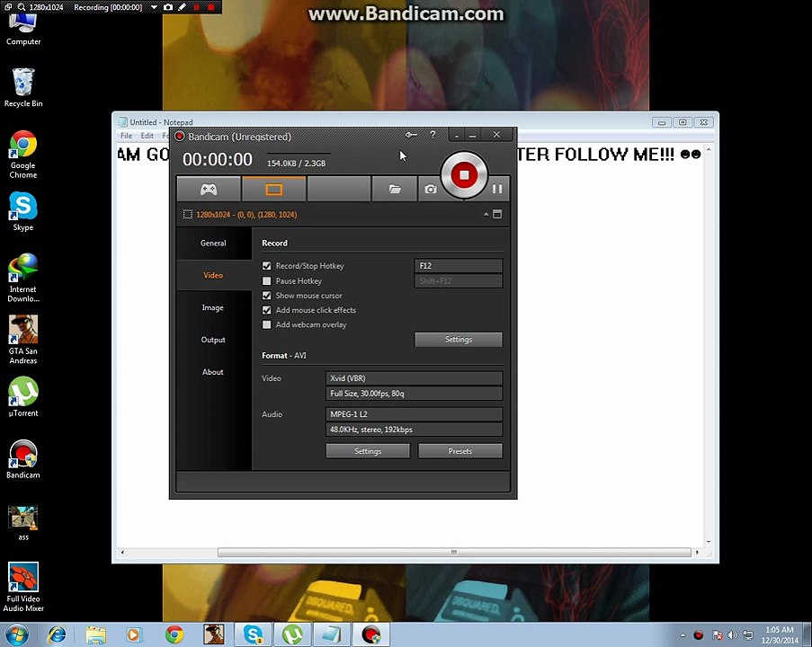Select the game recording mode gamepad icon
The height and width of the screenshot is (647, 812).
click(209, 189)
